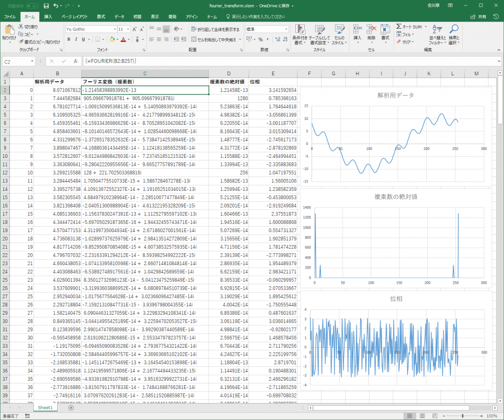Viewport: 504px width, 420px height.
Task: Open the Insert ribbon tab
Action: click(48, 17)
